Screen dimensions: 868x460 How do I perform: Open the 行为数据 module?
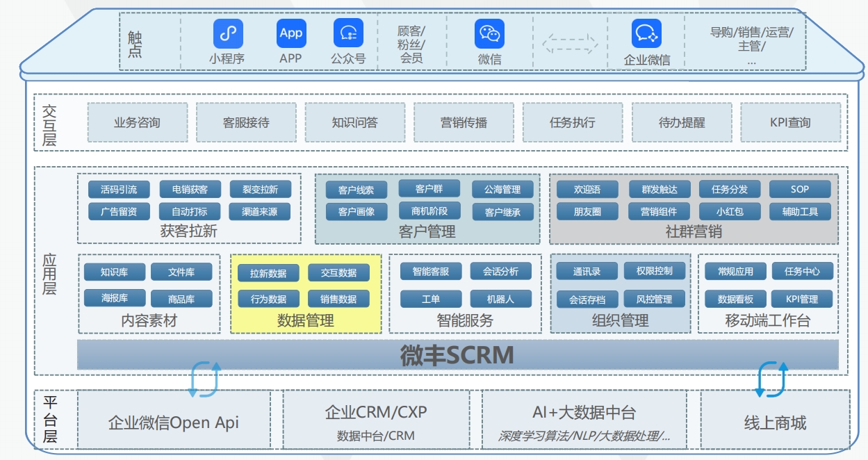[x=268, y=299]
